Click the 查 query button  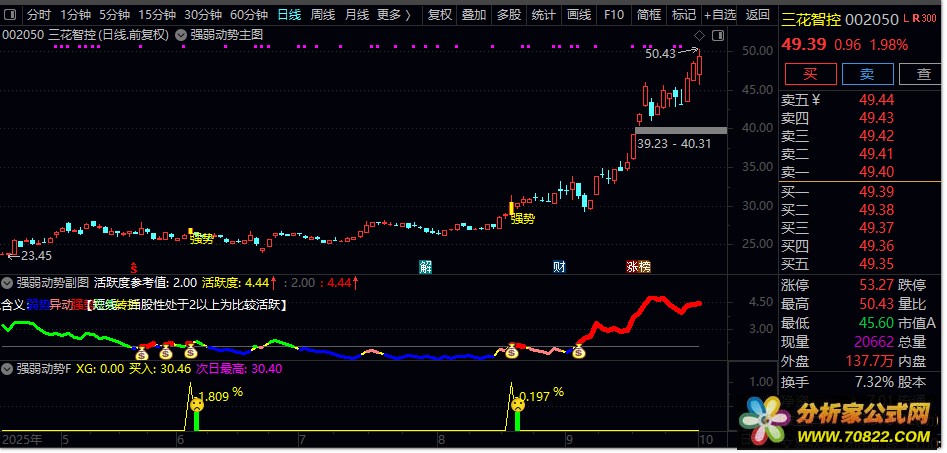[x=922, y=74]
